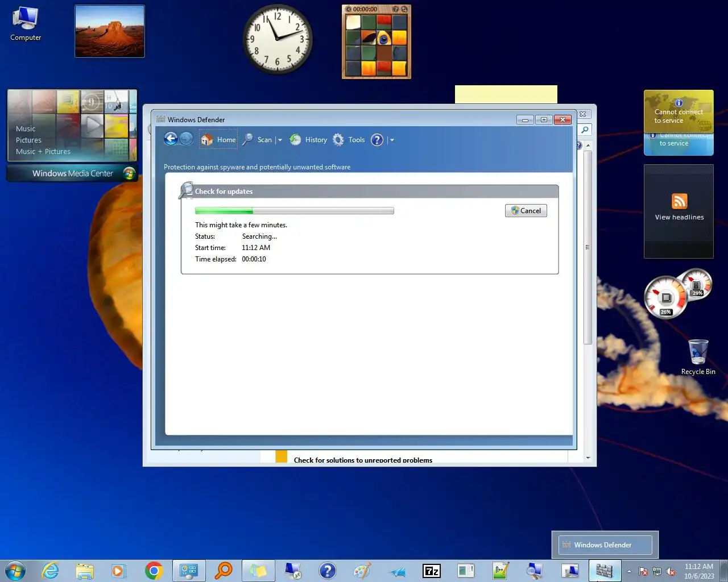The width and height of the screenshot is (728, 582).
Task: Open Check for solutions to unreported problems
Action: click(x=363, y=460)
